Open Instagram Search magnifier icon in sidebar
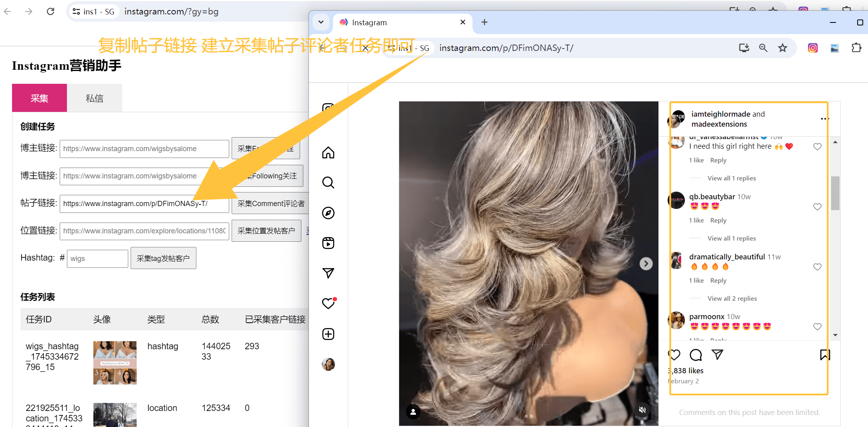This screenshot has height=427, width=868. pyautogui.click(x=328, y=182)
